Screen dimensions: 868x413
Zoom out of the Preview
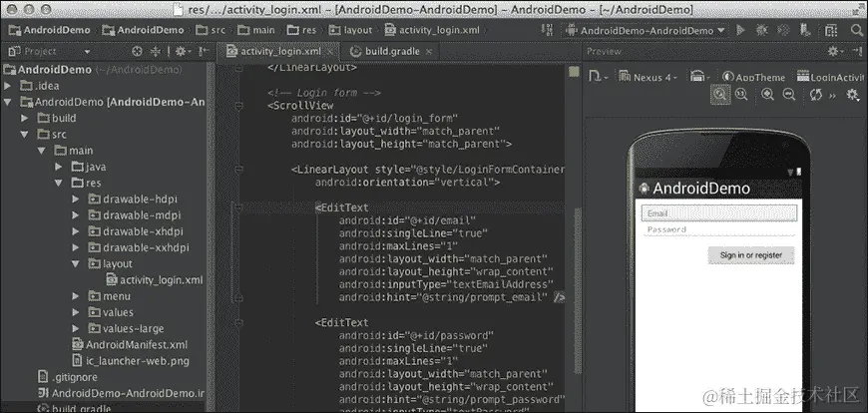point(789,95)
